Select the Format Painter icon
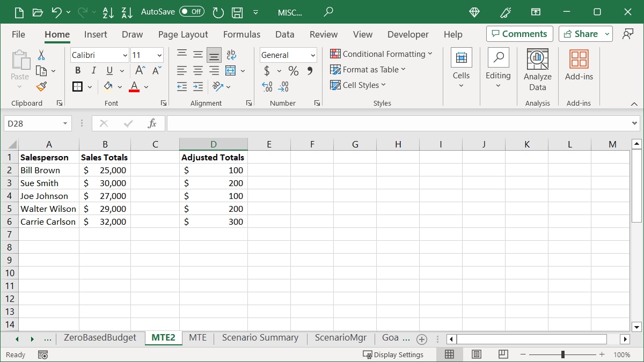Image resolution: width=644 pixels, height=362 pixels. click(x=40, y=86)
